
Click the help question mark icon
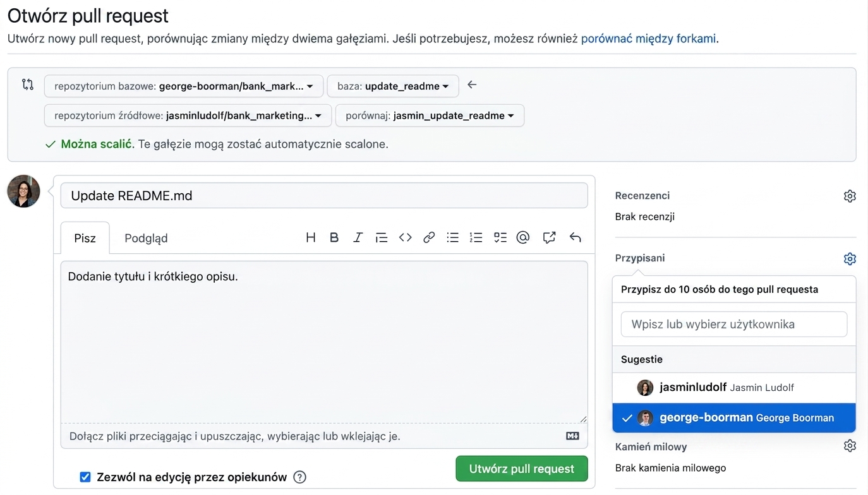click(x=300, y=477)
